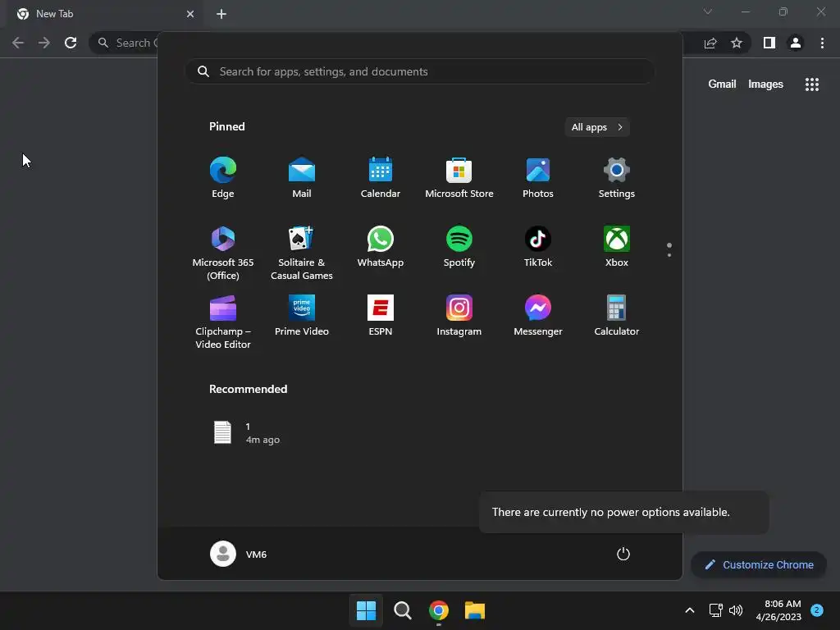Open the ESPN app

(x=381, y=316)
